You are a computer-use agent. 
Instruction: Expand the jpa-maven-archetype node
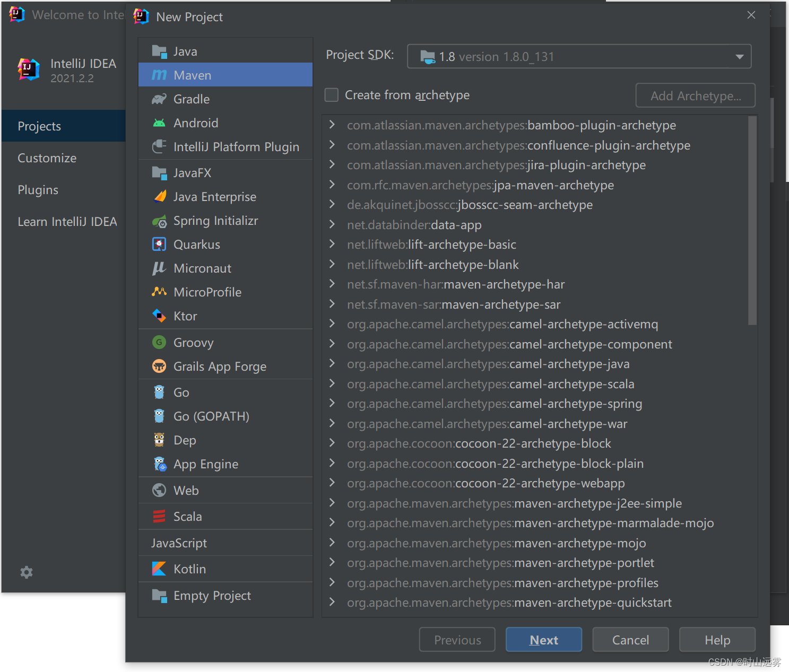coord(332,185)
